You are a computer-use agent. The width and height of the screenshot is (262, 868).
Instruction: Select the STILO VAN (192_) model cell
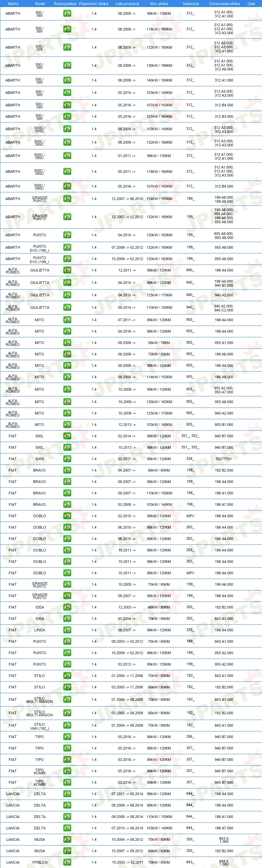39,726
